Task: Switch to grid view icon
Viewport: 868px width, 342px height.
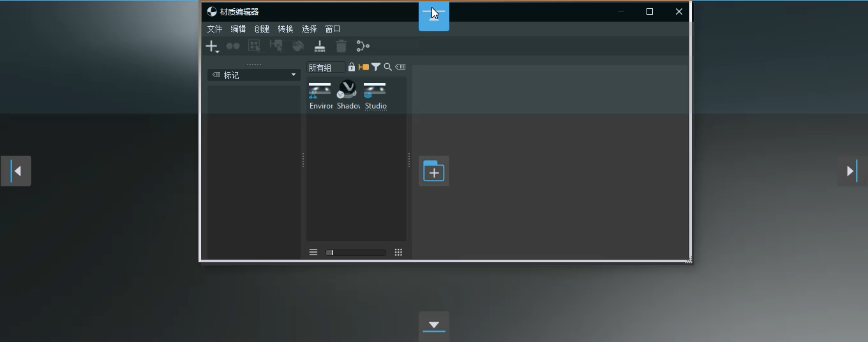Action: [x=398, y=252]
